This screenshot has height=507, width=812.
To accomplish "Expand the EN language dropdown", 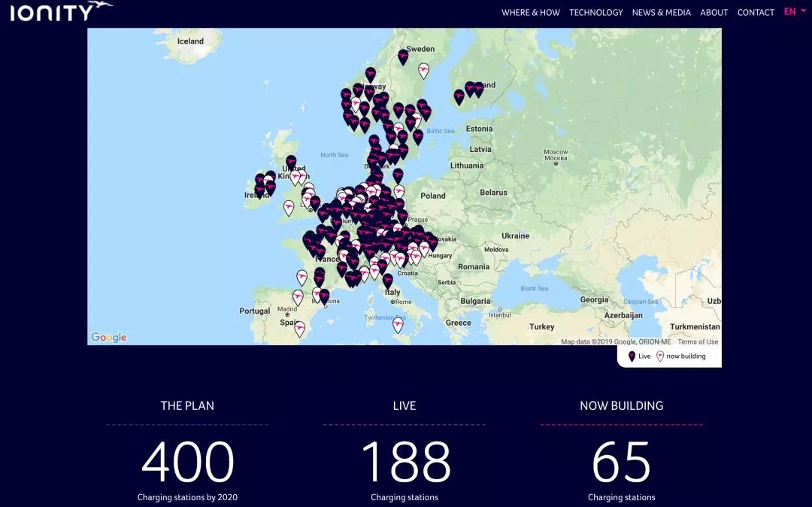I will pyautogui.click(x=795, y=11).
